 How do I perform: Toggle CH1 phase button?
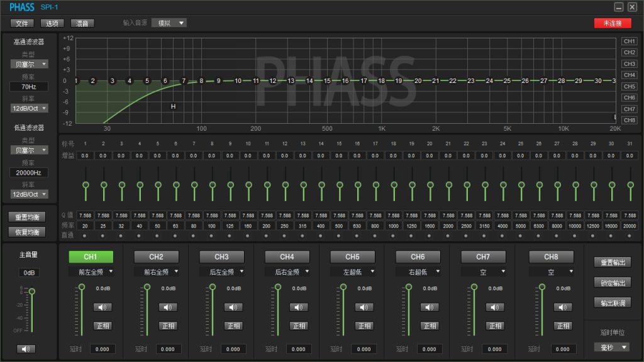[x=103, y=326]
